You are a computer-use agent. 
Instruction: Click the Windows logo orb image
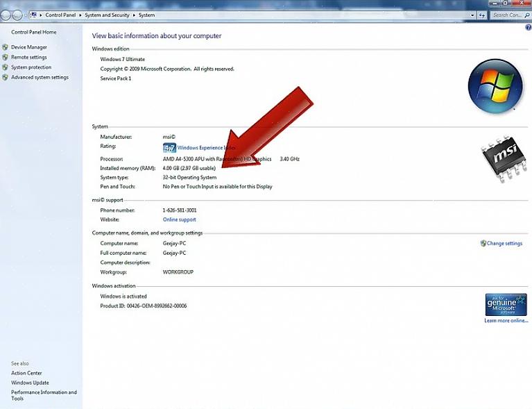click(495, 86)
